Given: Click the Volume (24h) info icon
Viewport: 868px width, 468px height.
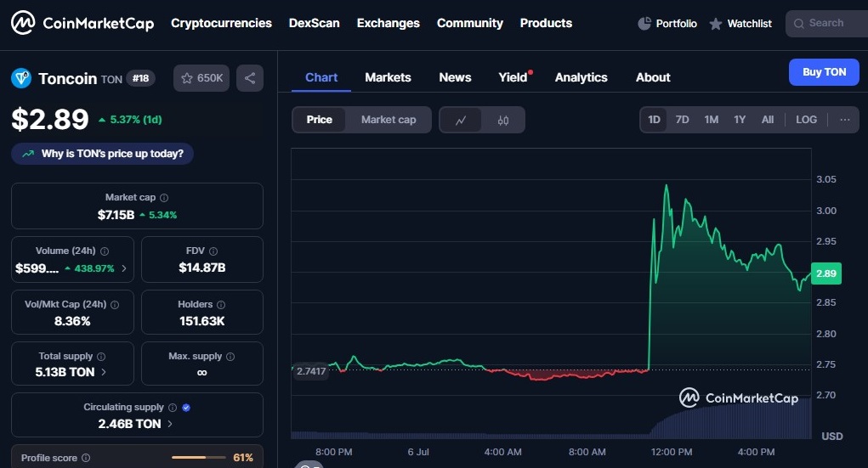Looking at the screenshot, I should pyautogui.click(x=105, y=251).
